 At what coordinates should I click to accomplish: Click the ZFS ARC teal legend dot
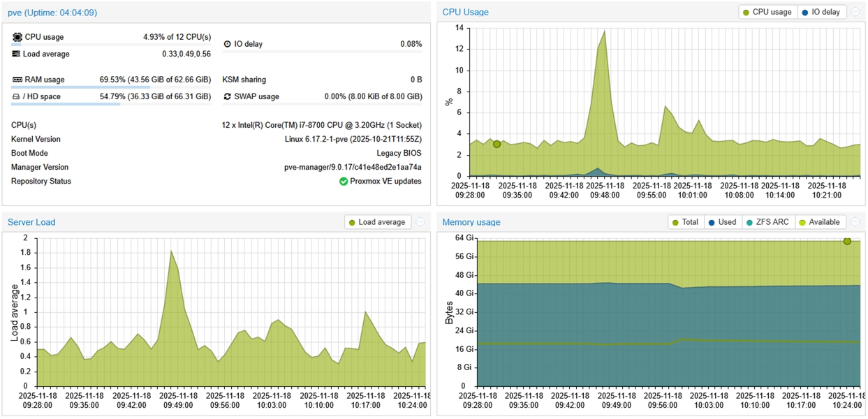click(x=750, y=222)
